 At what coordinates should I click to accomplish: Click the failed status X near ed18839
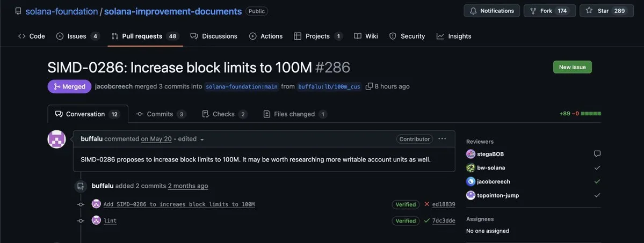click(x=426, y=204)
